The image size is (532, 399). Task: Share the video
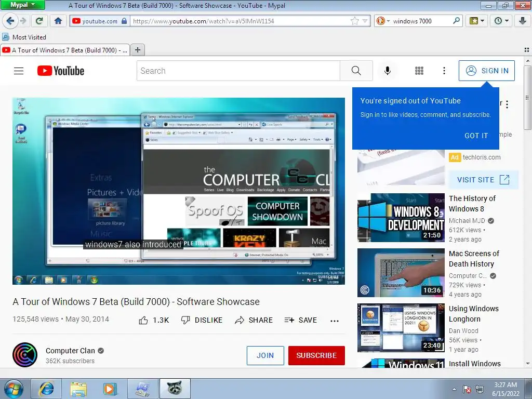(254, 320)
